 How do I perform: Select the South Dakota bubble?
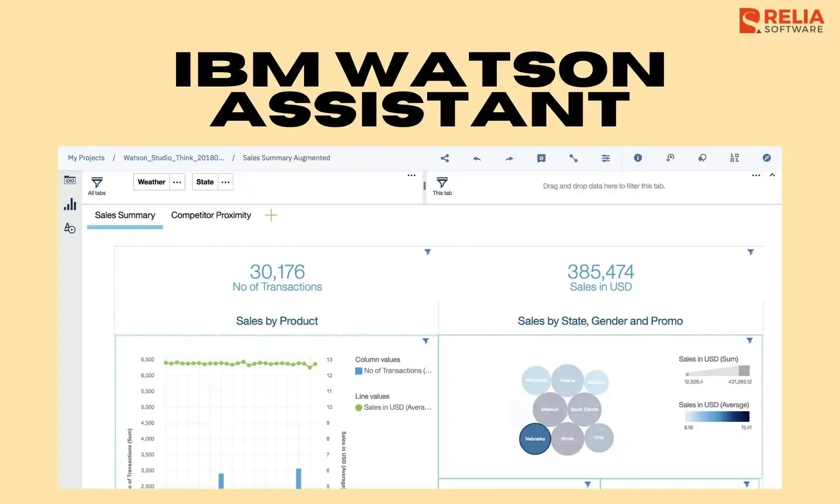(584, 409)
